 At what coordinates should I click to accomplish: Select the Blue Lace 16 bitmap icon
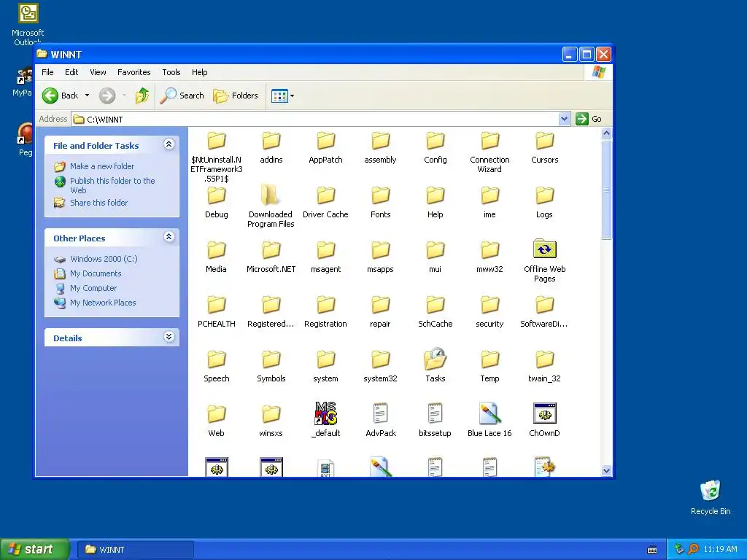489,413
